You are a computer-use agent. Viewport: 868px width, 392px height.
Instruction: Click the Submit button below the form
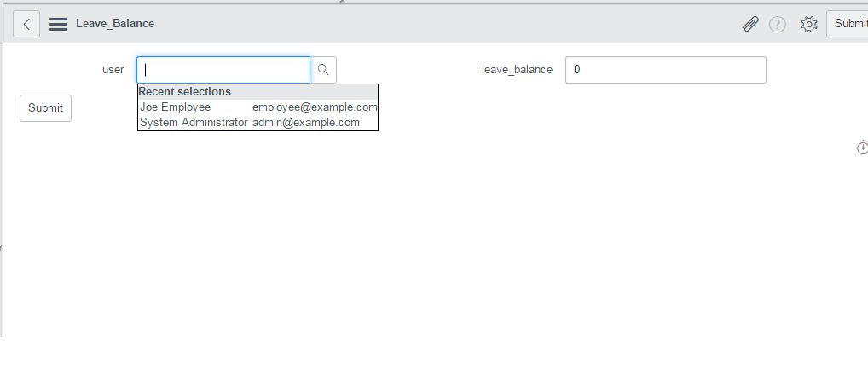45,108
